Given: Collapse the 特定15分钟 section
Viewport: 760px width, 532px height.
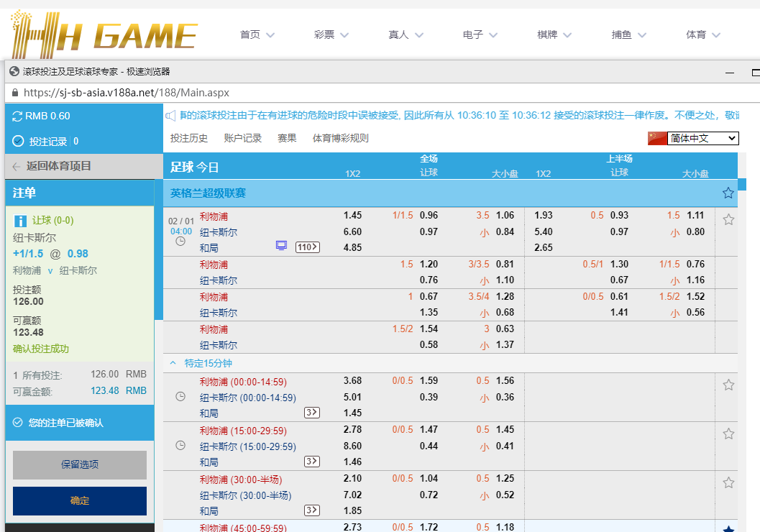Looking at the screenshot, I should pyautogui.click(x=173, y=363).
